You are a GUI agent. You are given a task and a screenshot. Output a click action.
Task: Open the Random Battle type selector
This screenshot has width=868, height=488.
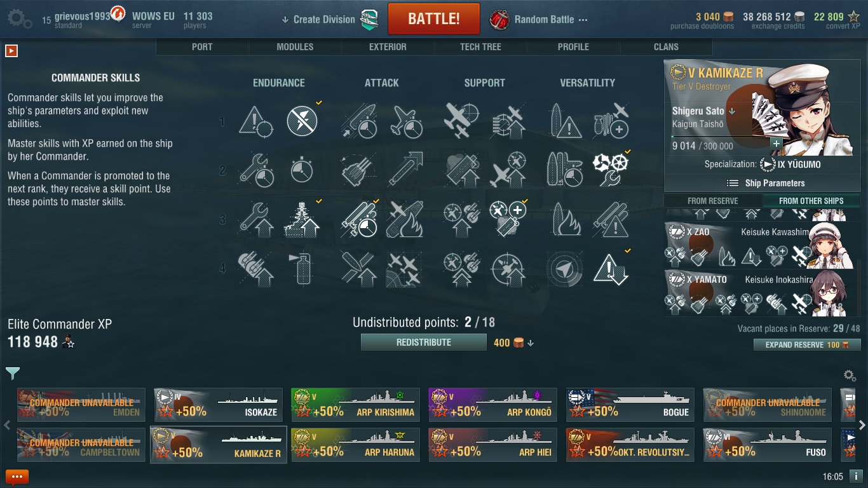pos(540,20)
